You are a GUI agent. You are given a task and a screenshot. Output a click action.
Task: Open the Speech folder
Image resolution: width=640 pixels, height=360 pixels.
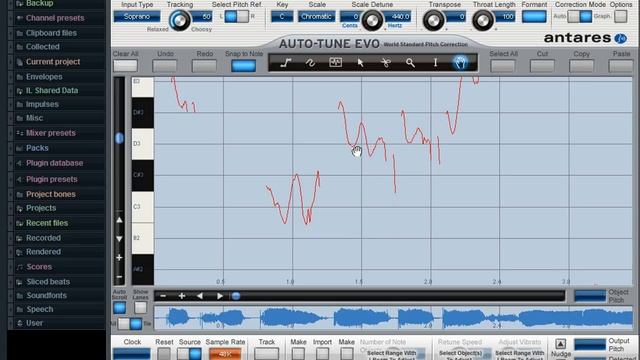40,309
